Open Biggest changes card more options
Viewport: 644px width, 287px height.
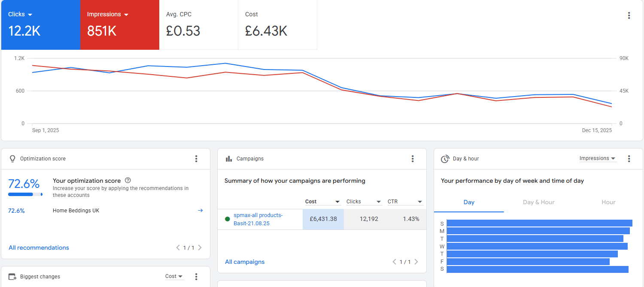[196, 277]
